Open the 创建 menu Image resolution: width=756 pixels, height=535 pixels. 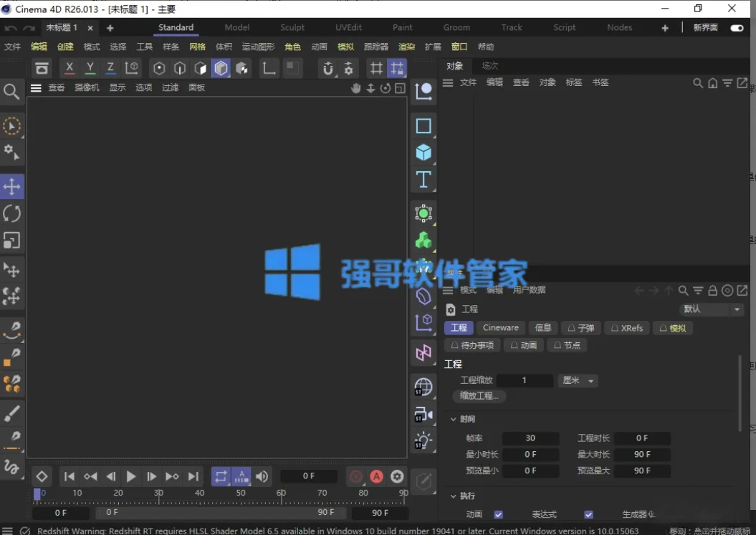click(65, 47)
